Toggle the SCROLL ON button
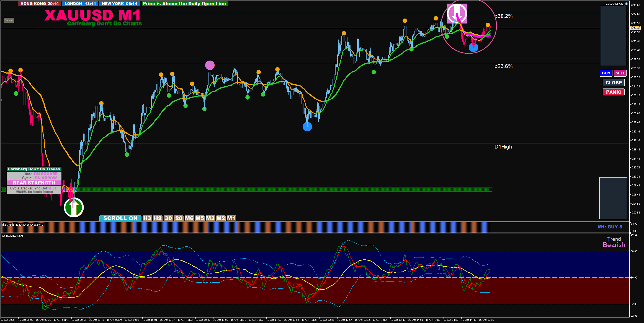This screenshot has height=323, width=644. 120,218
